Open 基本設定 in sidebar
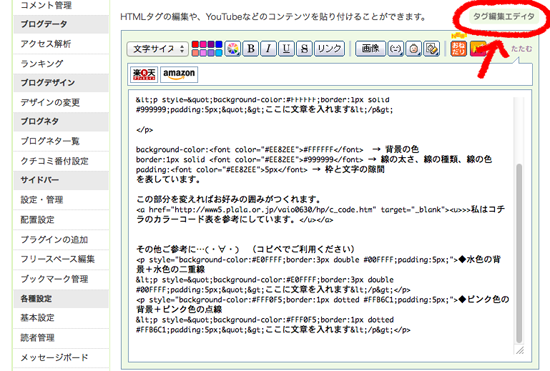The height and width of the screenshot is (371, 550). 61,318
